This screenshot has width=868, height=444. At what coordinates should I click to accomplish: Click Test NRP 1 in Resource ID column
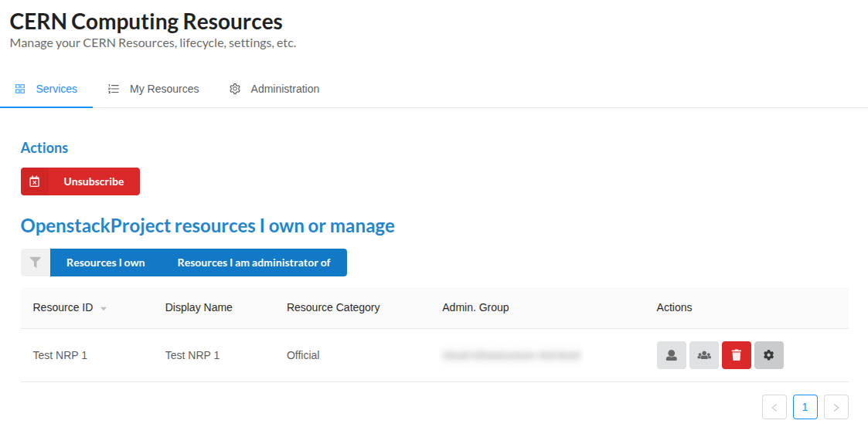pyautogui.click(x=60, y=355)
